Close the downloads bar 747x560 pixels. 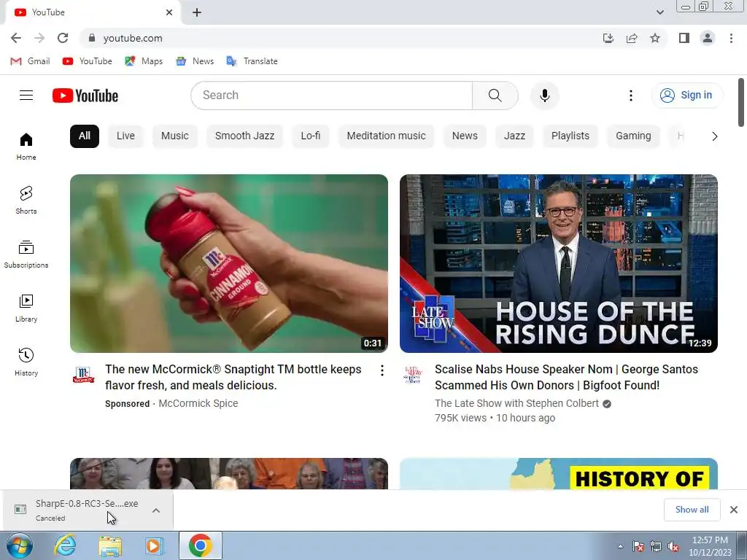tap(734, 510)
